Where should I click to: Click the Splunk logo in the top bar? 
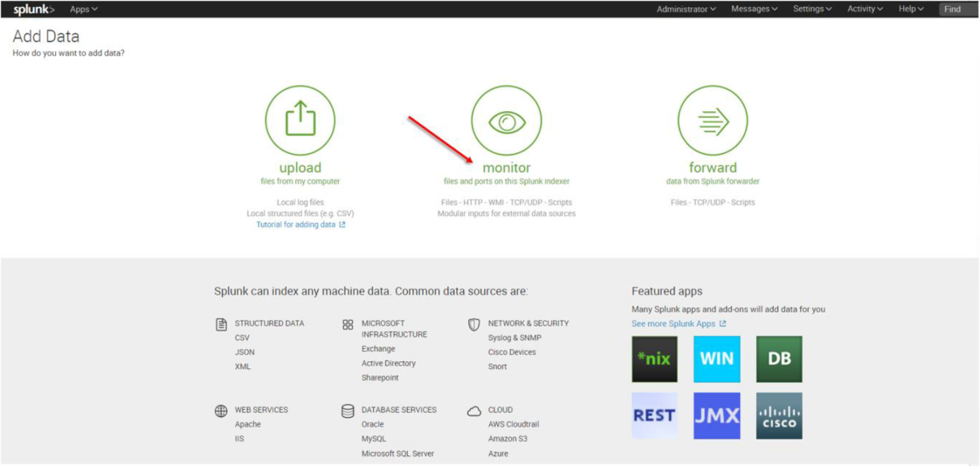click(32, 9)
